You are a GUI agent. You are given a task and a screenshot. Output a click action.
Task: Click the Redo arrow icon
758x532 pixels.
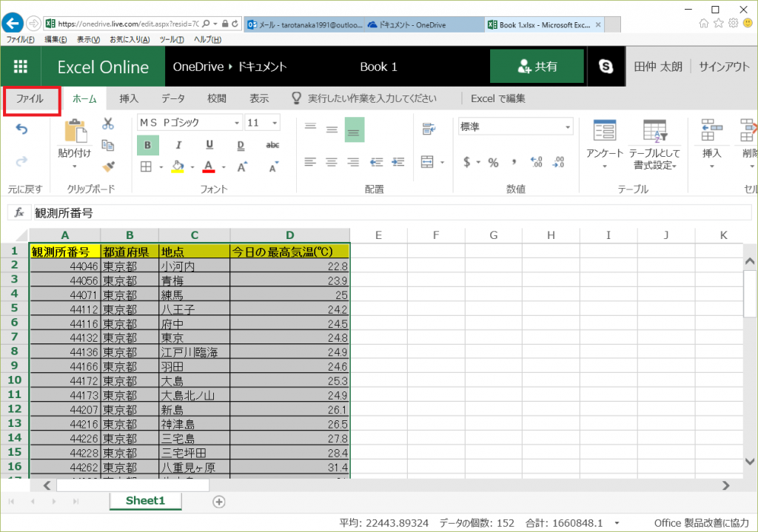click(21, 161)
